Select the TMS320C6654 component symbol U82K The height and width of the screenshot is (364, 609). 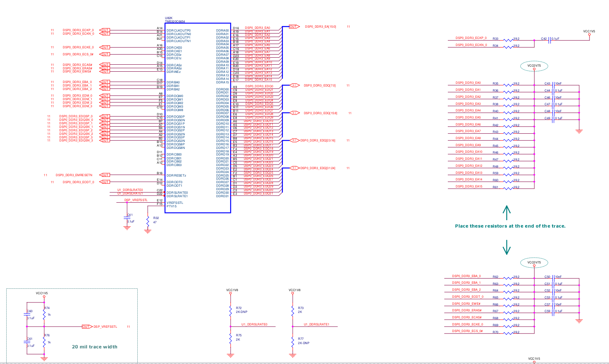198,117
